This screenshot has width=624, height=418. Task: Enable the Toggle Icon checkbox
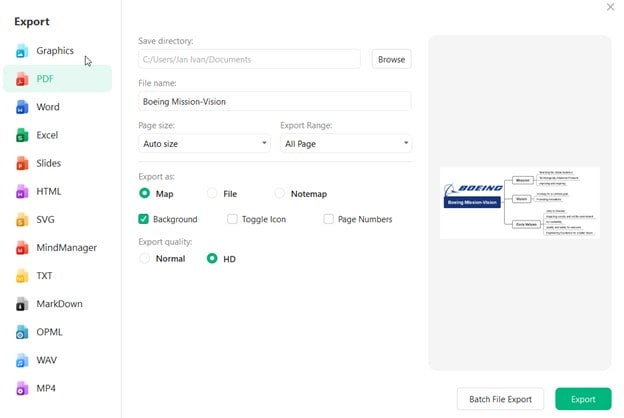(232, 219)
